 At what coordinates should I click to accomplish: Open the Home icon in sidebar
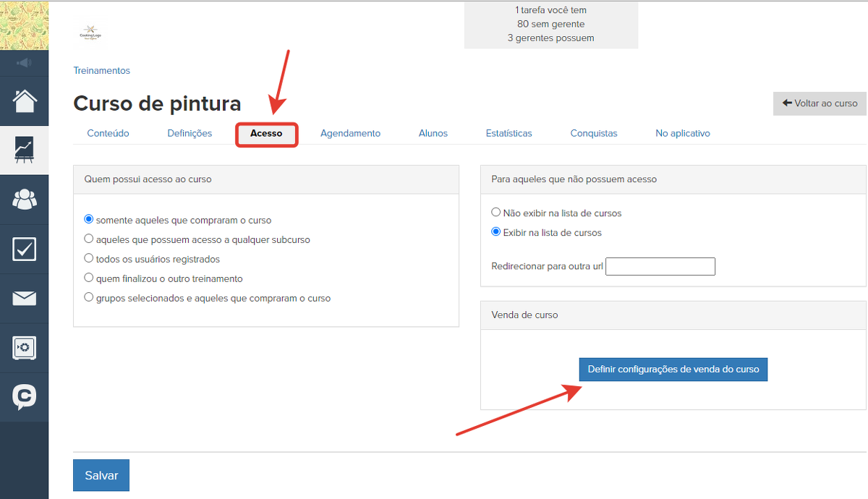24,101
